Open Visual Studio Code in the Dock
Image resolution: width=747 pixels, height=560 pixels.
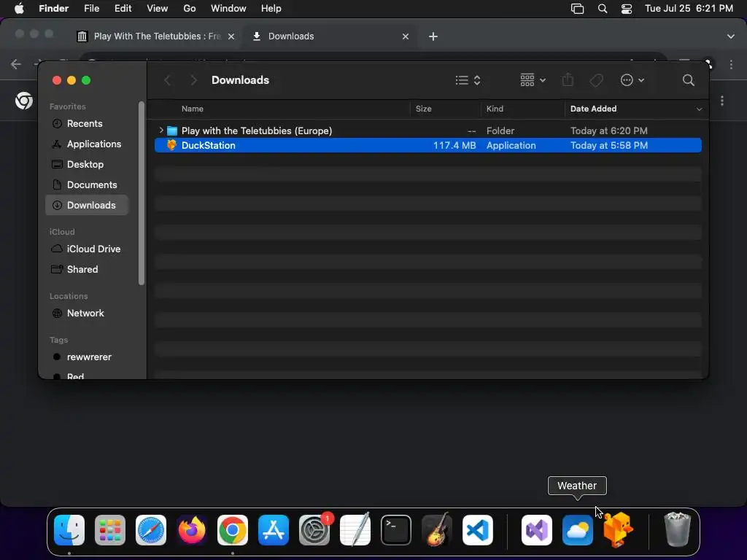click(x=478, y=530)
